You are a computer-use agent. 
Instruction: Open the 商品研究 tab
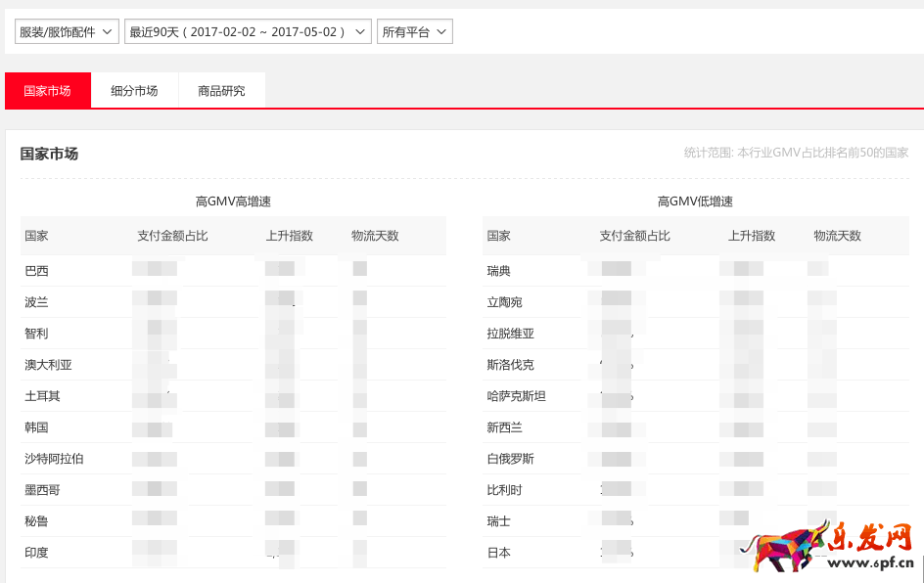[221, 91]
